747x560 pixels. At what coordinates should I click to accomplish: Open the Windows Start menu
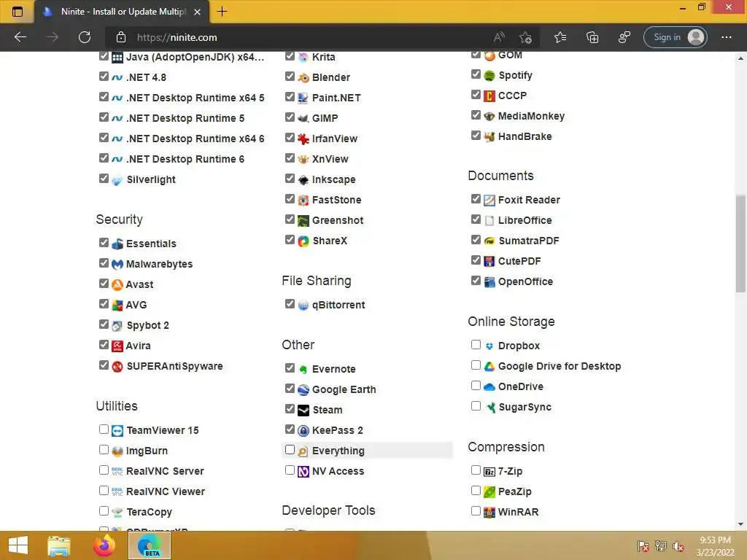coord(18,545)
